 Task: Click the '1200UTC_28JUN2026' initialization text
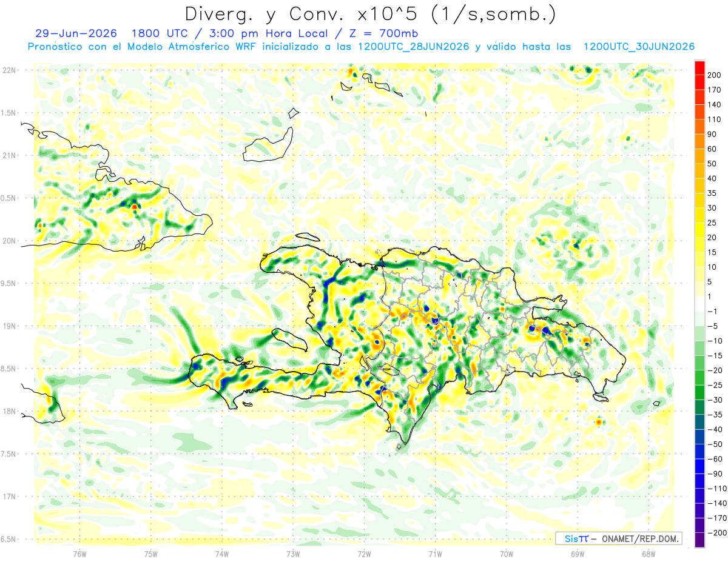413,47
